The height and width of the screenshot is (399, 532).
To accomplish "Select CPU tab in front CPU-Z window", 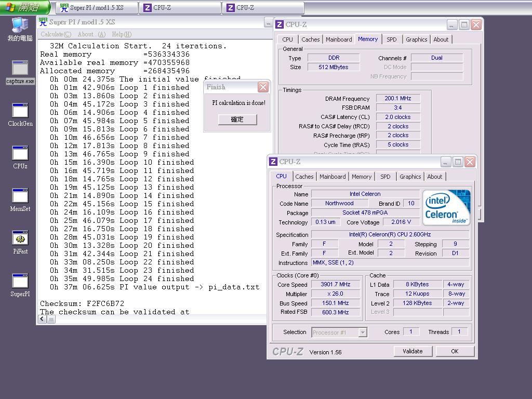I will tap(281, 176).
